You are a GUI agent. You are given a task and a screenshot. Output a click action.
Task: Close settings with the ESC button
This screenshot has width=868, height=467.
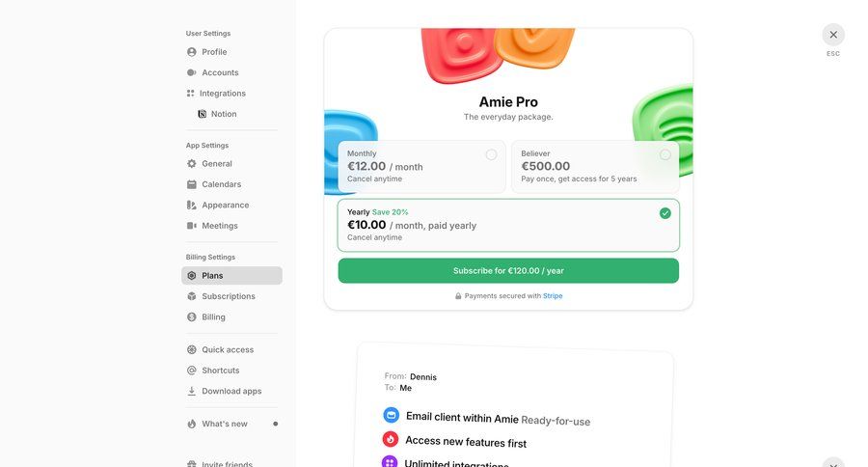tap(833, 35)
